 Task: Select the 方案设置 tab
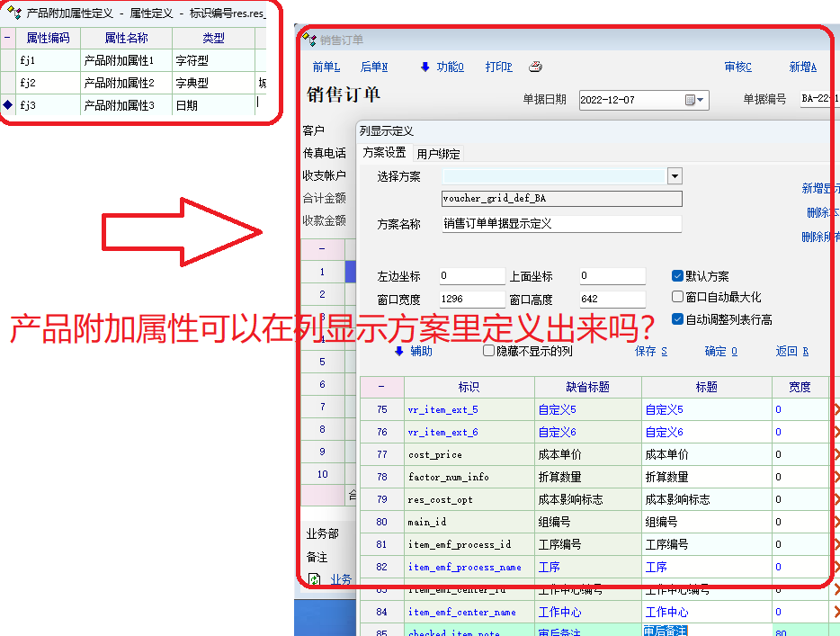coord(384,153)
